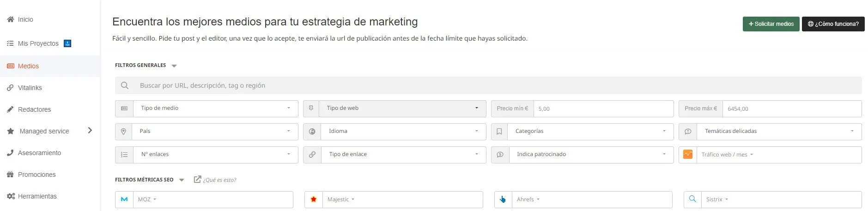
Task: Go to Inicio in sidebar
Action: click(25, 19)
